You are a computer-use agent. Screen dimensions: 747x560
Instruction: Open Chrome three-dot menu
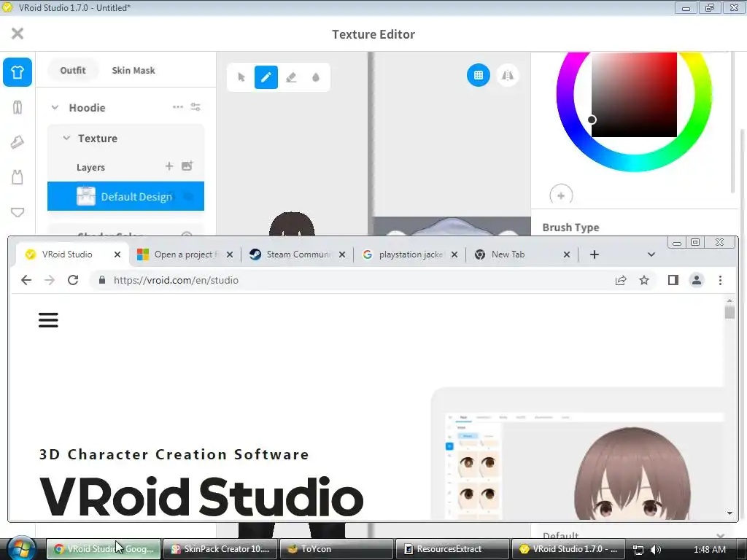click(x=720, y=280)
